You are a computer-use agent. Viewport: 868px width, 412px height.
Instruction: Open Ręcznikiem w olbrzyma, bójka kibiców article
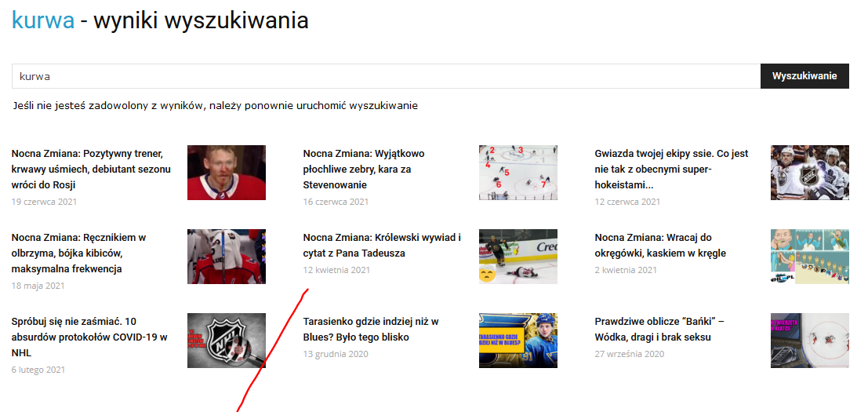point(78,253)
